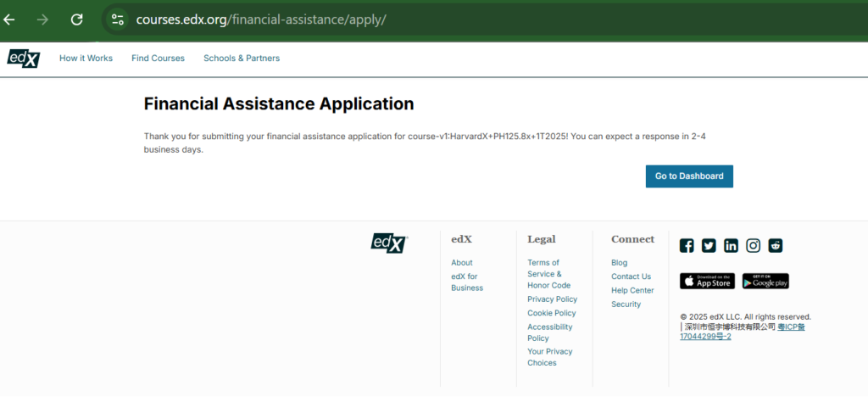Click the browser forward arrow
This screenshot has height=419, width=868.
42,20
